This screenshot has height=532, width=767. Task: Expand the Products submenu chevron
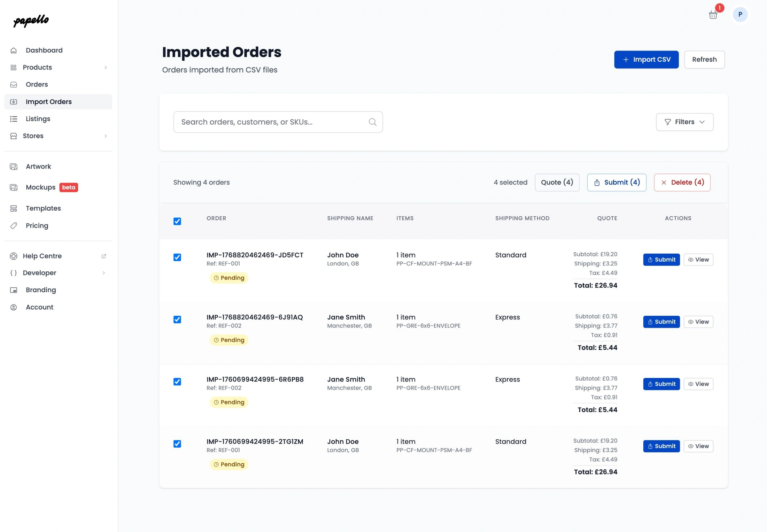(x=105, y=67)
